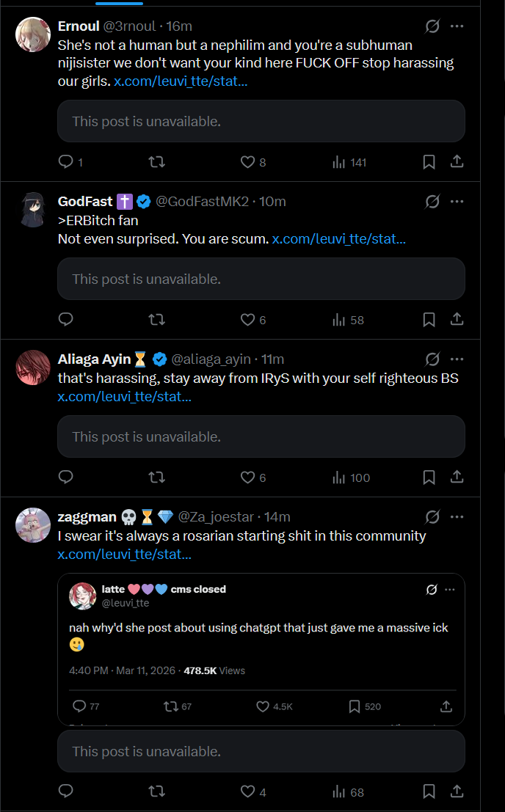This screenshot has height=812, width=505.
Task: Repost the quoted latte post
Action: 171,706
